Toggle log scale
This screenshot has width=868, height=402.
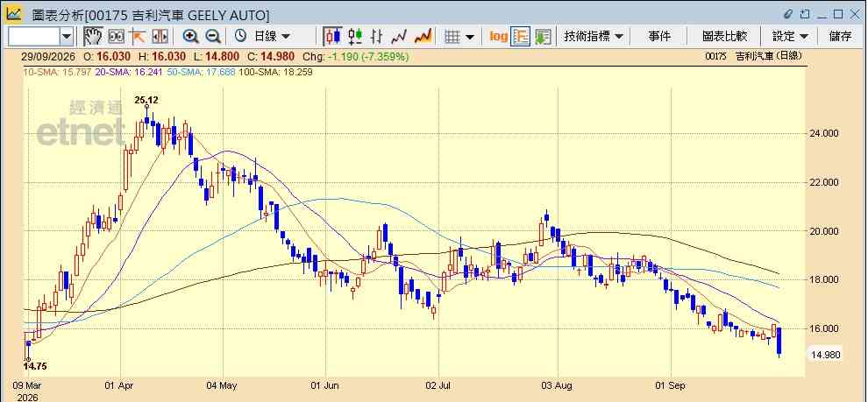point(498,37)
